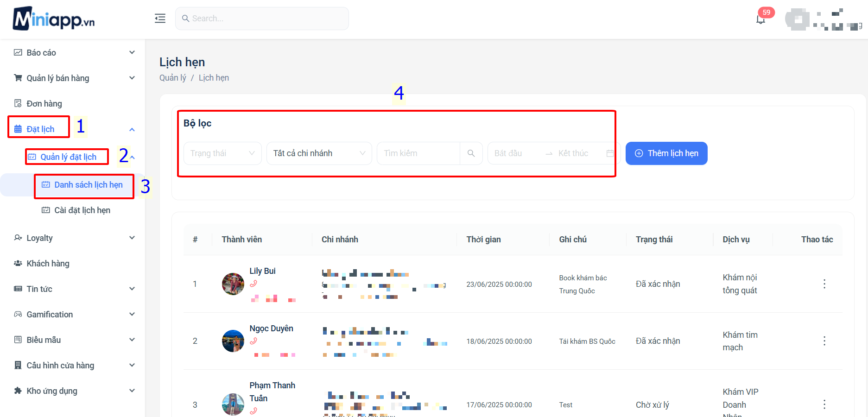The image size is (868, 417).
Task: Select Đơn hàng in sidebar
Action: click(x=44, y=103)
